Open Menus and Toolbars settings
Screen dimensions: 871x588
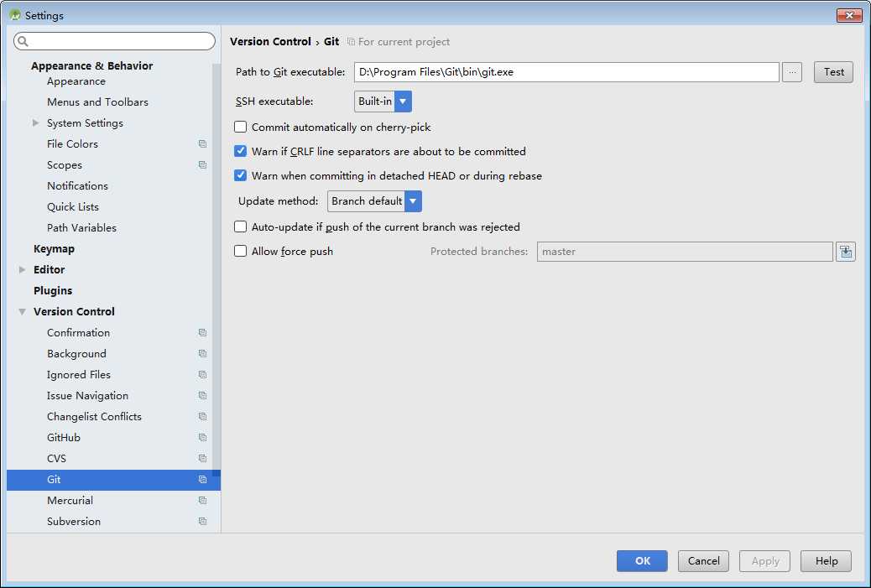98,102
